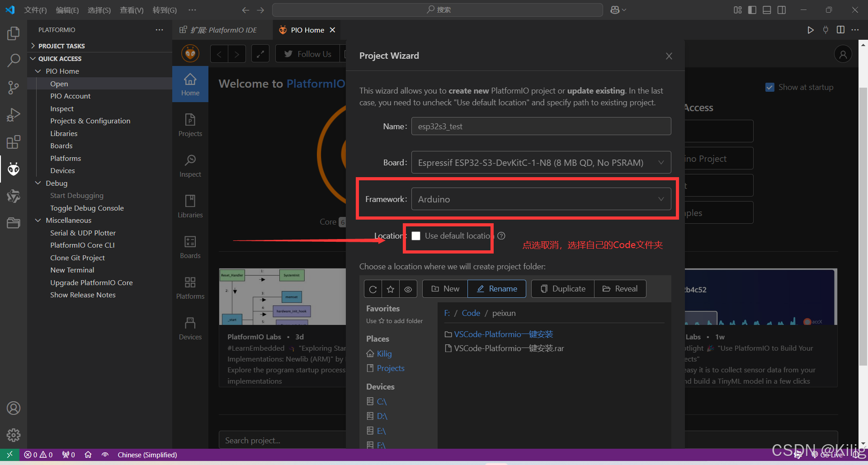Open the 选择(S) menu
The height and width of the screenshot is (465, 868).
tap(99, 10)
